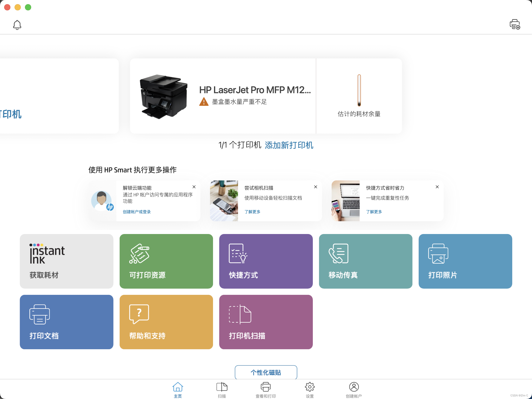The height and width of the screenshot is (399, 532).
Task: Dismiss the 快捷方式省时省力 card
Action: pyautogui.click(x=437, y=187)
